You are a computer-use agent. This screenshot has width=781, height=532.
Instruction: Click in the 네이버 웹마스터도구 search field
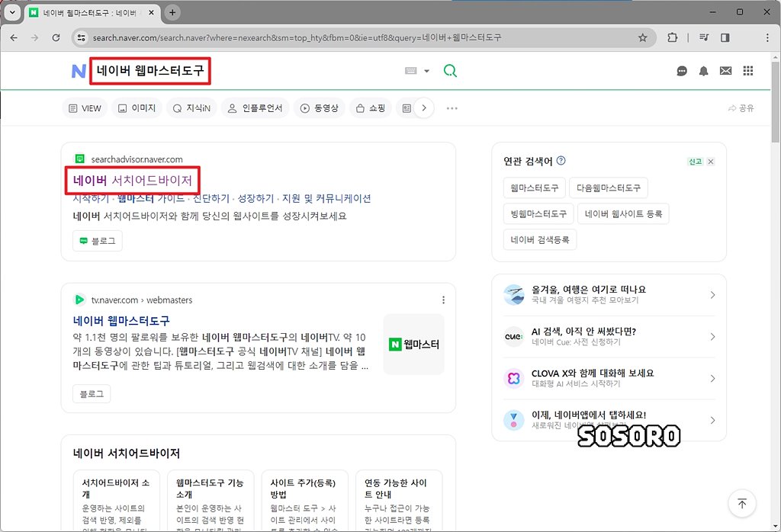(150, 71)
